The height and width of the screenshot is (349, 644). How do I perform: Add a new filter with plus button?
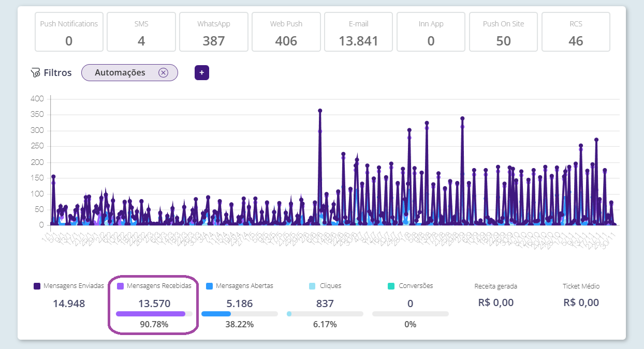tap(202, 73)
